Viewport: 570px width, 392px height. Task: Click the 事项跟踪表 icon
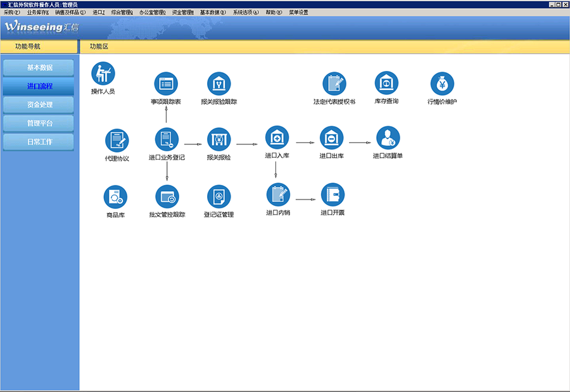[x=167, y=84]
